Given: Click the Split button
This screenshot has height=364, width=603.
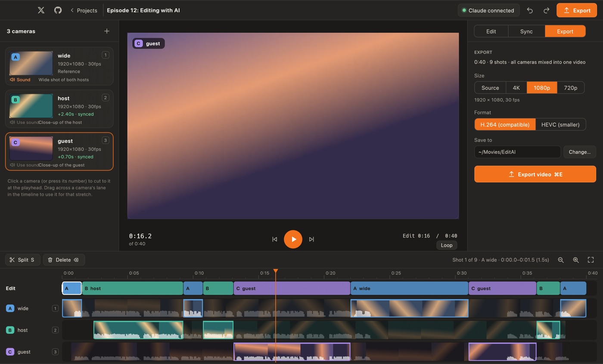Looking at the screenshot, I should (x=22, y=260).
